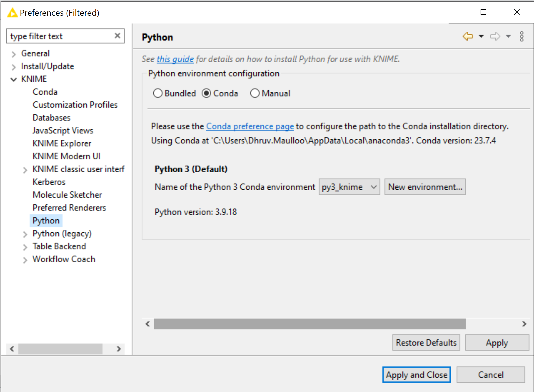Select the Conda environment radio option
The image size is (534, 392).
click(x=206, y=93)
